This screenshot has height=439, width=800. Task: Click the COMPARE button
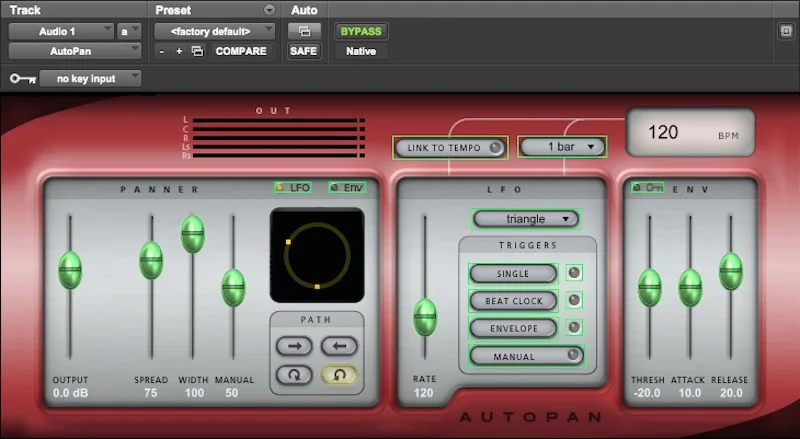241,51
